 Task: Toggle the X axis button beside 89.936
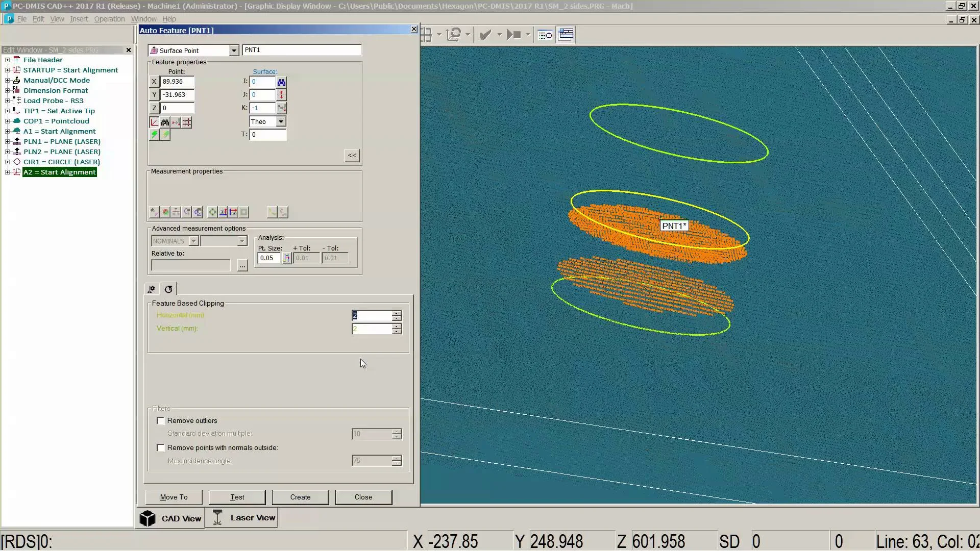click(154, 82)
